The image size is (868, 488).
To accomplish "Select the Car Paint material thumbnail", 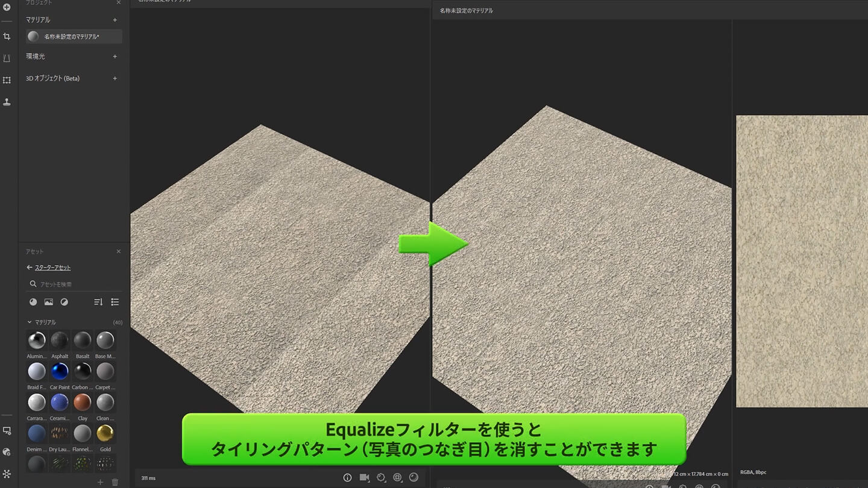I will coord(60,371).
